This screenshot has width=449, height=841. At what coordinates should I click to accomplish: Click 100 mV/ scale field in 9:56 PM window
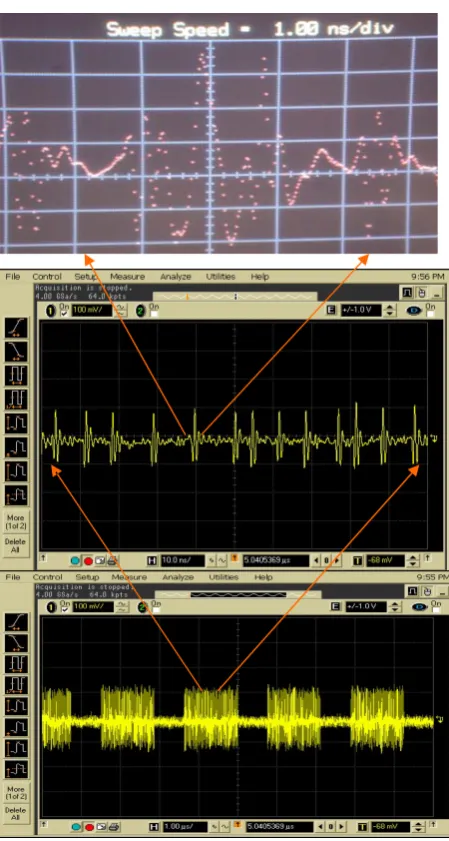pos(91,311)
